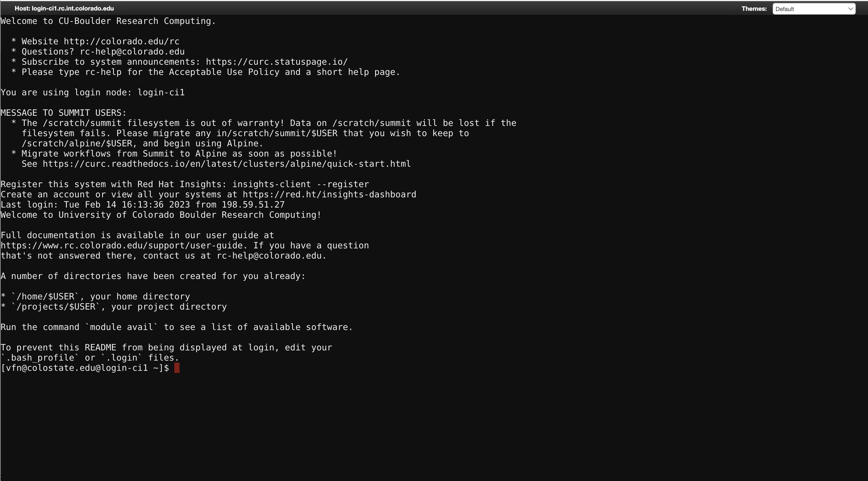This screenshot has width=868, height=481.
Task: Click the module avail command text
Action: click(x=121, y=327)
